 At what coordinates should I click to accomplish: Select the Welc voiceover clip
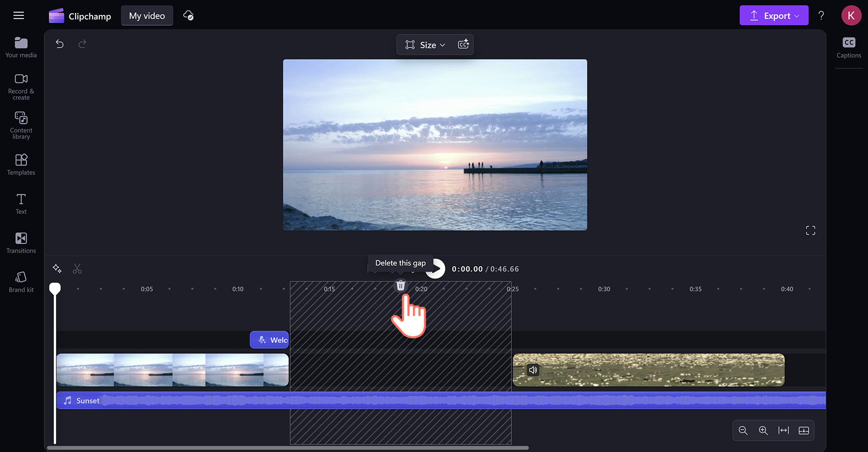pyautogui.click(x=269, y=340)
